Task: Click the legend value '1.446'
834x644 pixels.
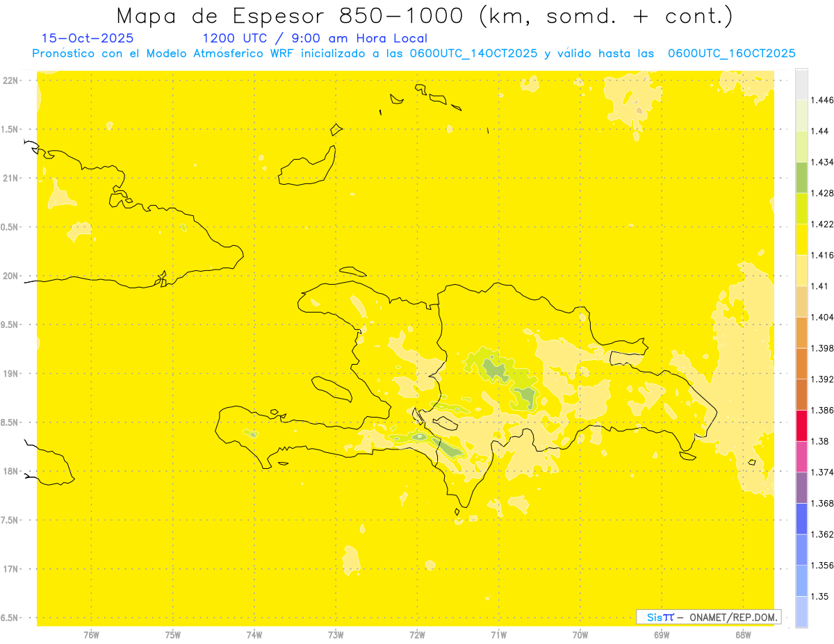Action: pyautogui.click(x=822, y=100)
